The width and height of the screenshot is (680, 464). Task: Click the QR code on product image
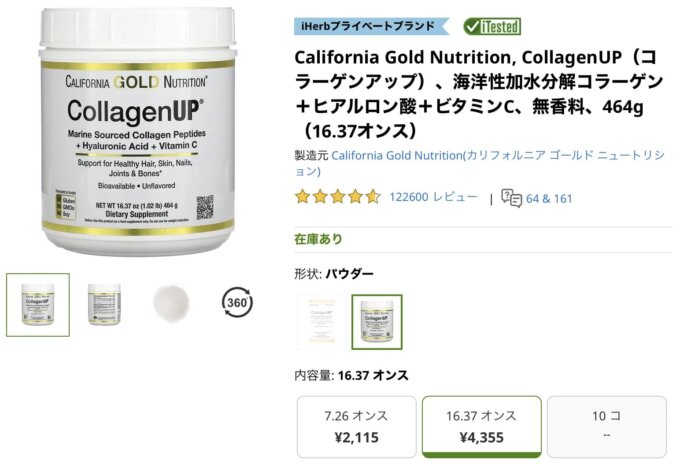[x=205, y=207]
